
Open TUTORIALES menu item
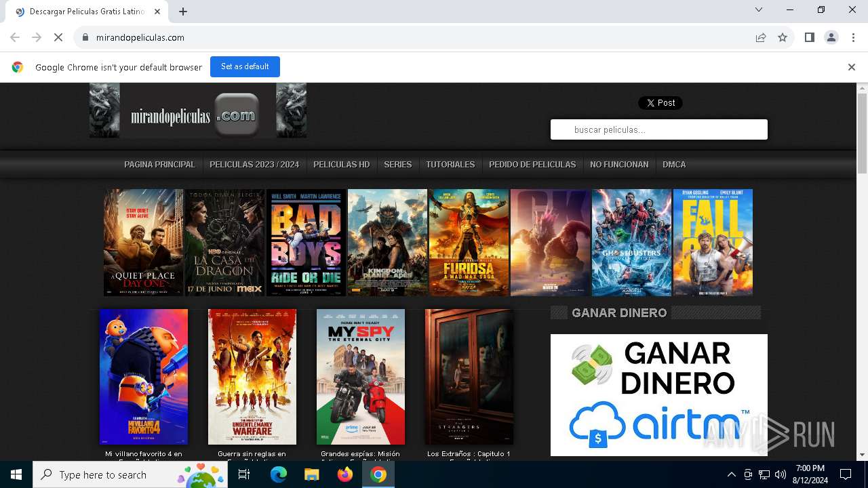[450, 165]
